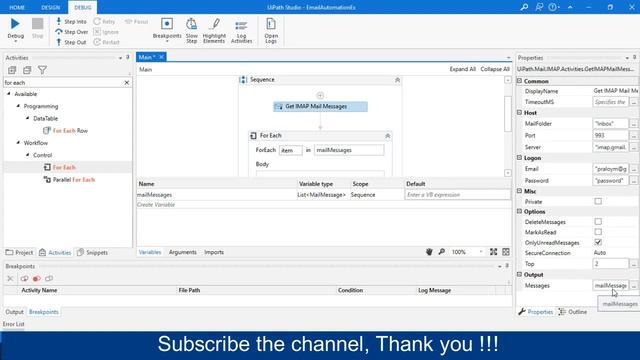Viewport: 640px width, 360px height.
Task: Open the zoom 100% dropdown
Action: (x=481, y=252)
